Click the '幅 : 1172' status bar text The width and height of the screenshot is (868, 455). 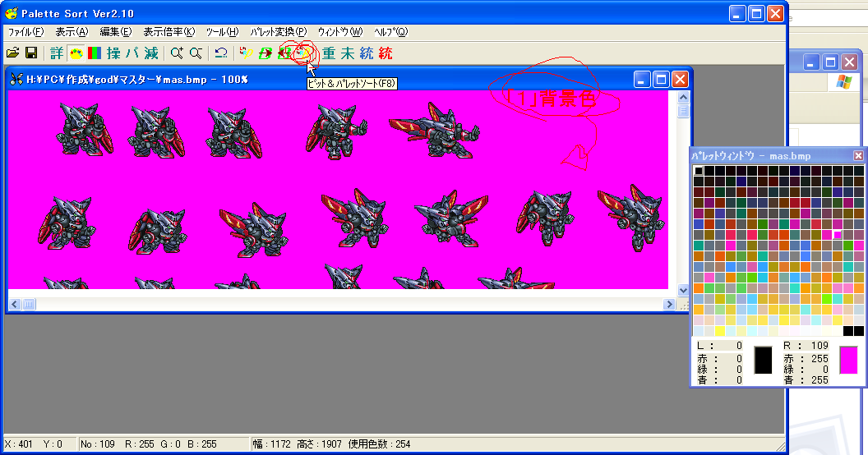point(271,444)
